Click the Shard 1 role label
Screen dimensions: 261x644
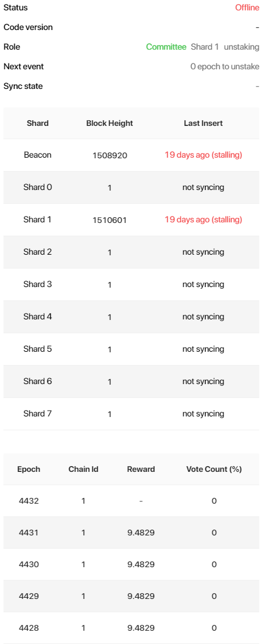pos(205,47)
